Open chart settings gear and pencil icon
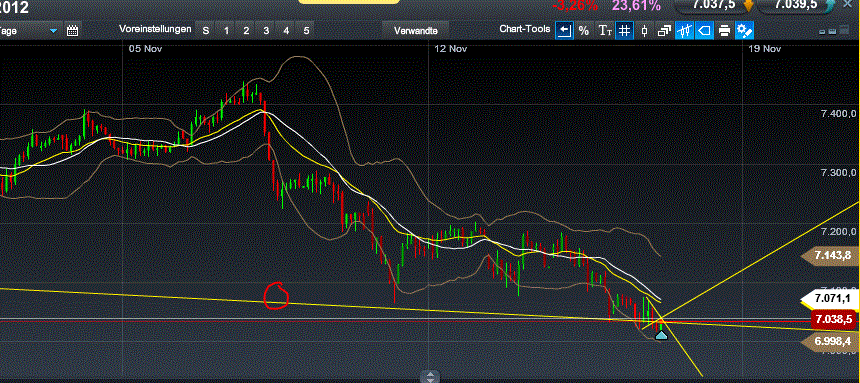 (x=744, y=30)
